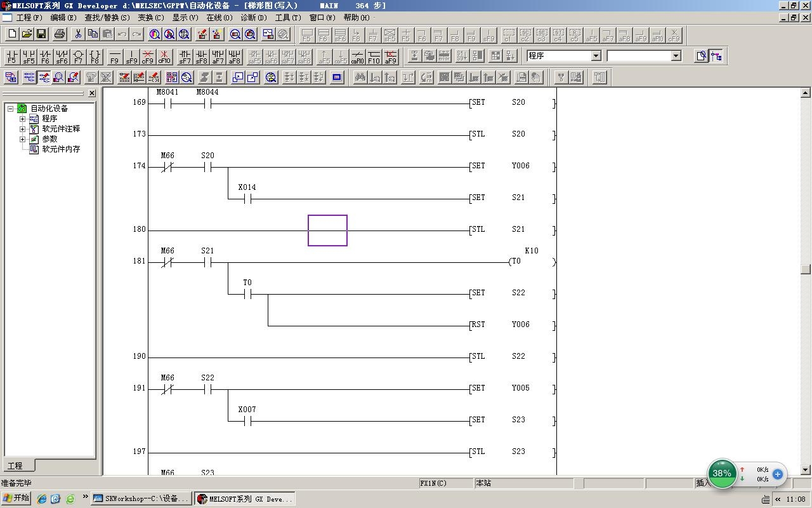
Task: Open the 变换(C) menu
Action: [x=151, y=18]
